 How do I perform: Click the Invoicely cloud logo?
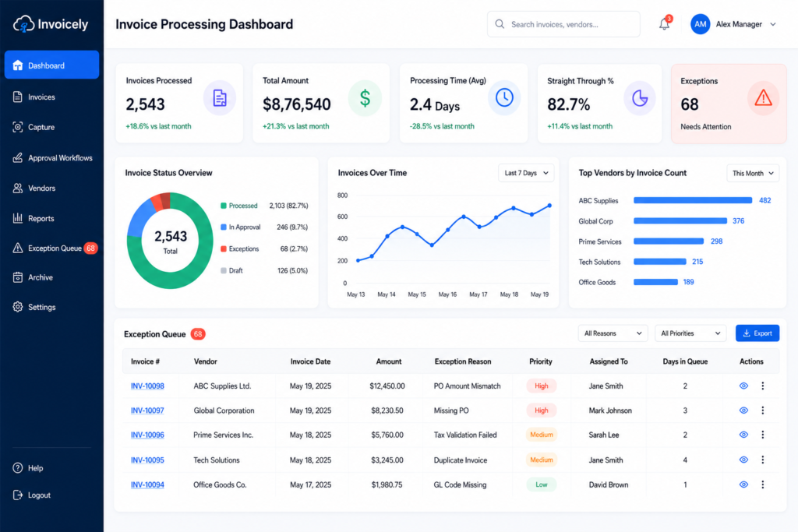[x=24, y=24]
